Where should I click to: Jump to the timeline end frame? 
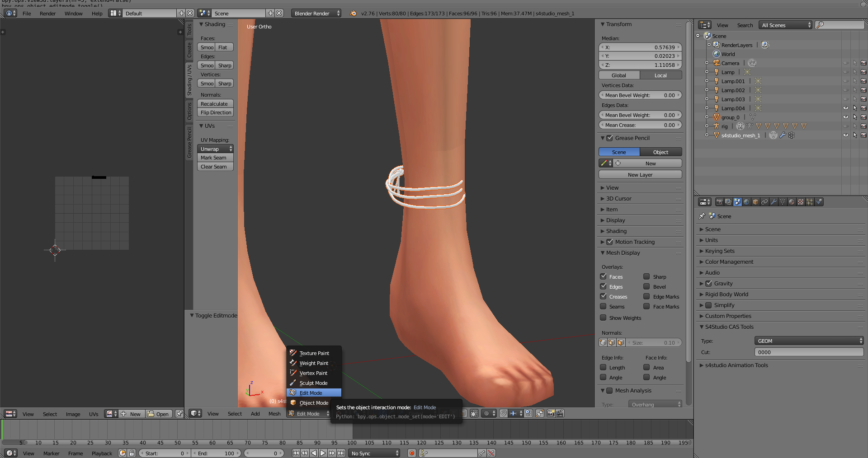click(x=341, y=453)
